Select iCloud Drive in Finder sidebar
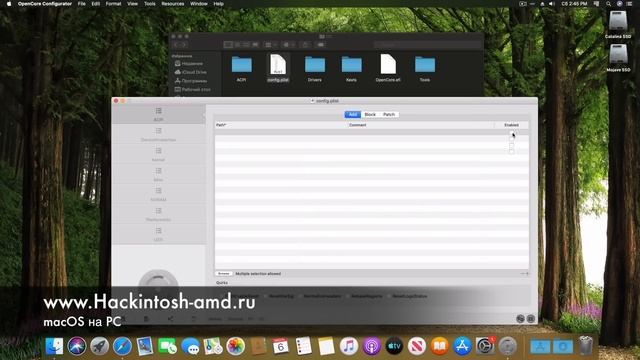 click(191, 72)
